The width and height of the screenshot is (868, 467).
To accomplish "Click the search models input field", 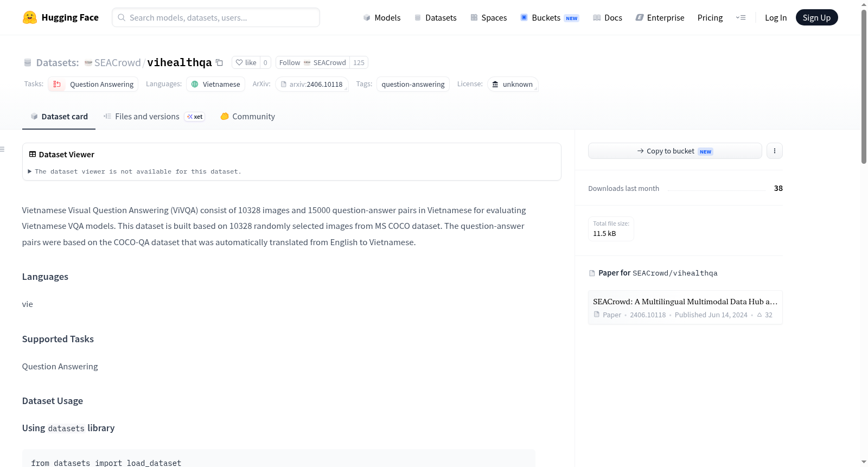I will pos(216,17).
